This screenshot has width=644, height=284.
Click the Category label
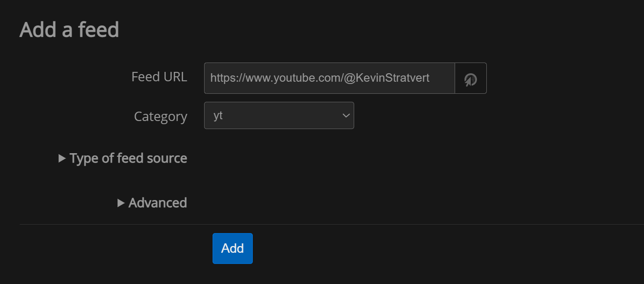click(161, 117)
